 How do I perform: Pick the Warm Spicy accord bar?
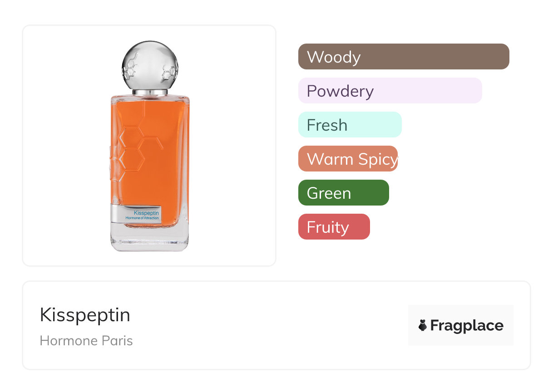(348, 159)
